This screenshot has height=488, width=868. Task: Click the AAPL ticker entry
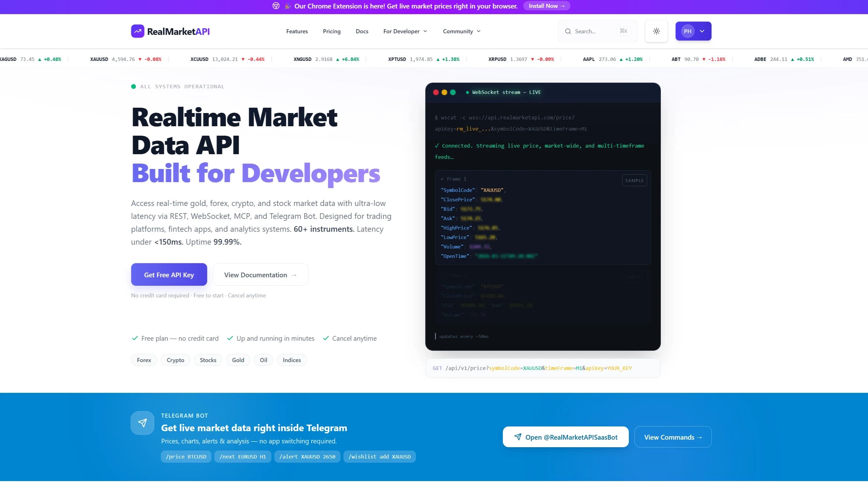pyautogui.click(x=613, y=59)
